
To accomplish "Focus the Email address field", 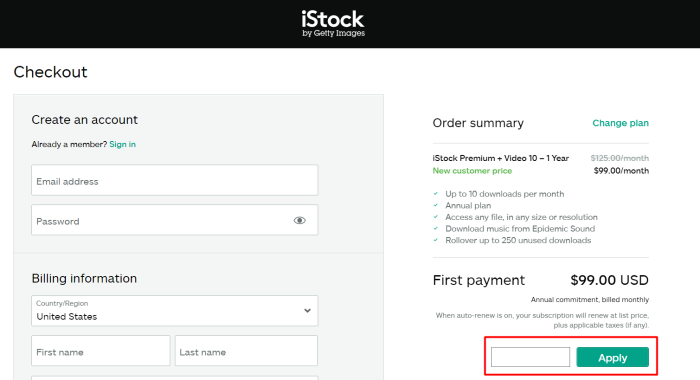I will click(175, 180).
